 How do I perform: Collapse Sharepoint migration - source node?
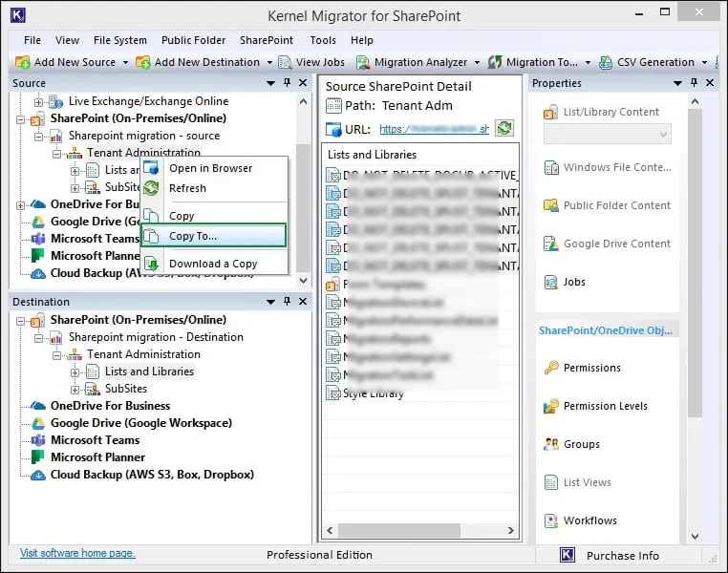pyautogui.click(x=38, y=137)
